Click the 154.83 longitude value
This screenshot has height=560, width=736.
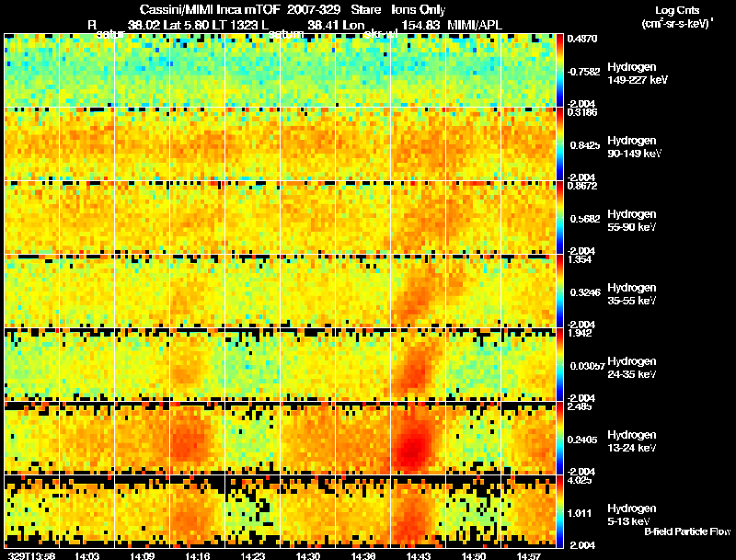tap(420, 25)
